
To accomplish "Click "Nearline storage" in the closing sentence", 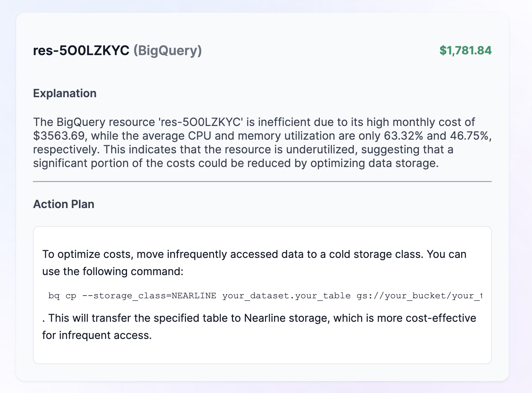I will 287,318.
